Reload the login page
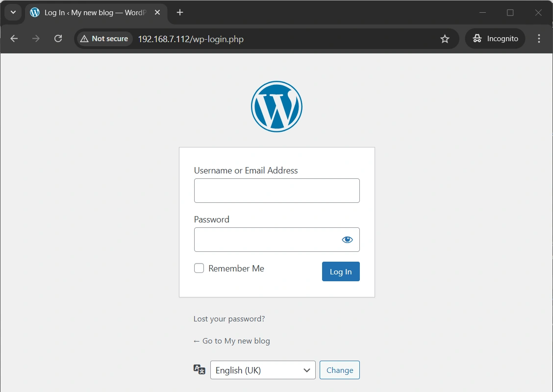Image resolution: width=553 pixels, height=392 pixels. (x=58, y=38)
